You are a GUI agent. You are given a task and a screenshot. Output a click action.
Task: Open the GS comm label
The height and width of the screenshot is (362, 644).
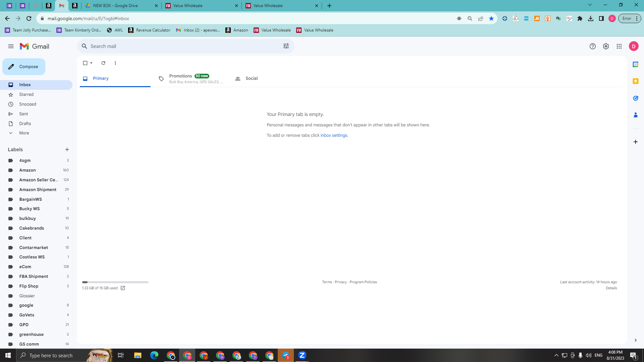point(36,344)
